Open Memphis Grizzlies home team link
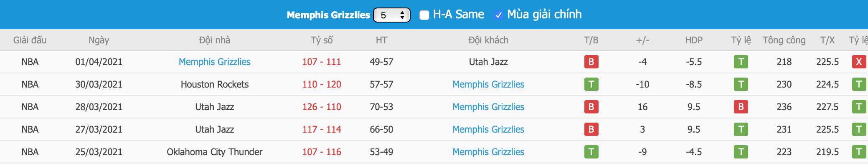868x166 pixels. pyautogui.click(x=215, y=62)
